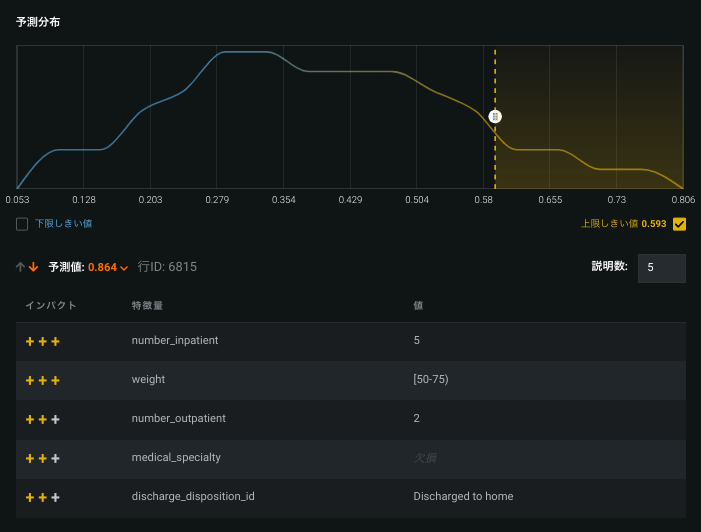Click impact plus icons for weight row

(42, 380)
